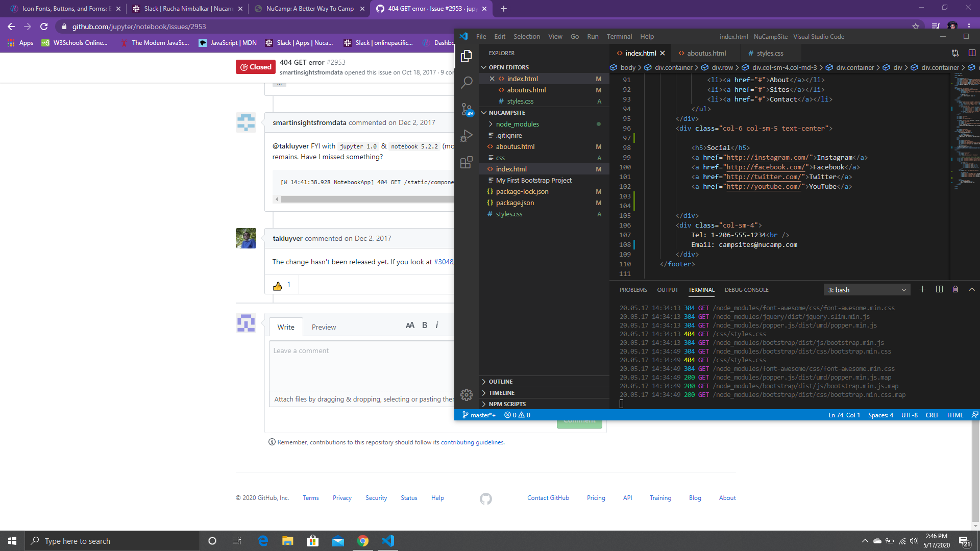Open the contributing guidelines link
This screenshot has width=980, height=551.
472,442
